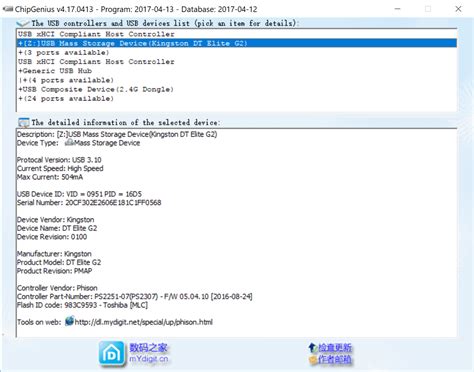Viewport: 474px width, 372px height.
Task: Click the Serial Number line
Action: click(x=89, y=203)
